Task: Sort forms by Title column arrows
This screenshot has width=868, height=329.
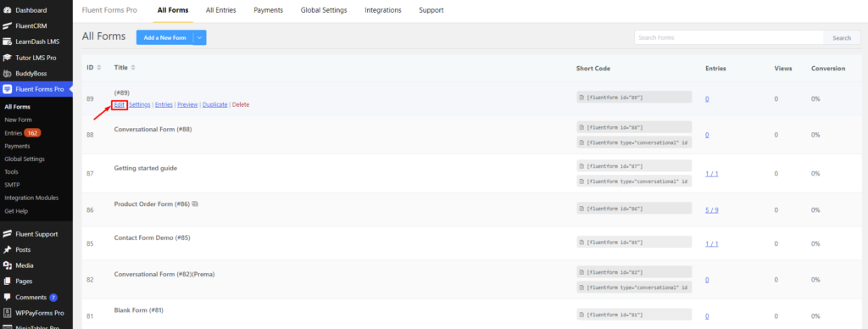Action: click(133, 68)
